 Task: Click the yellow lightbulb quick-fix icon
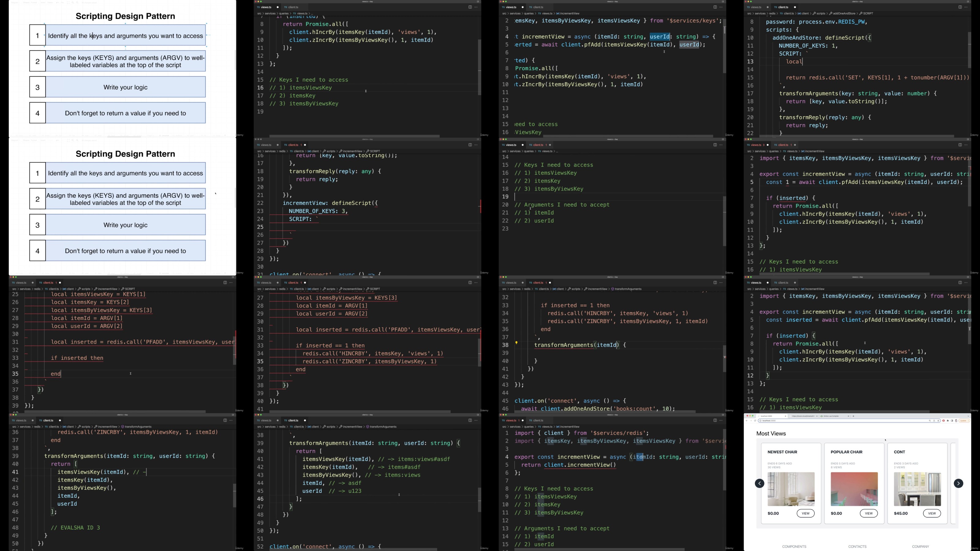tap(516, 343)
